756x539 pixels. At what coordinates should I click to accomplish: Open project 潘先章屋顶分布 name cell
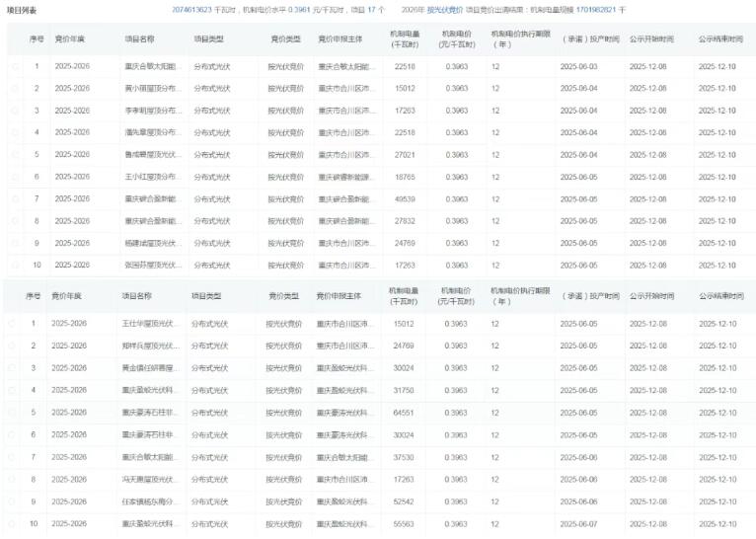coord(153,133)
